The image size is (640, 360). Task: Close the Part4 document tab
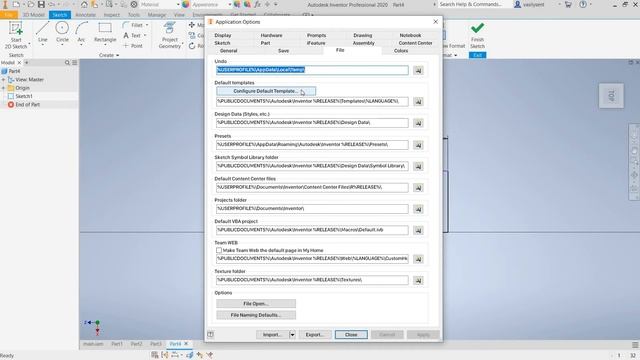click(x=186, y=344)
